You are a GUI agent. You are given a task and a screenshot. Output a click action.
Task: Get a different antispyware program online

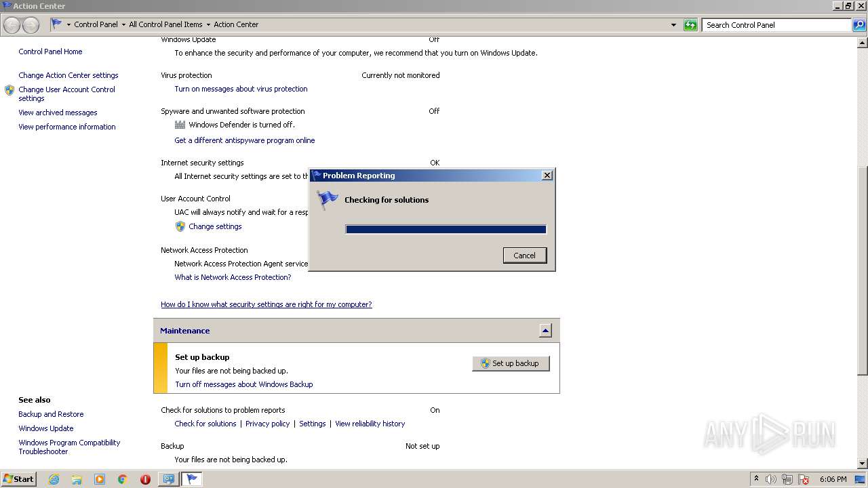(x=245, y=140)
